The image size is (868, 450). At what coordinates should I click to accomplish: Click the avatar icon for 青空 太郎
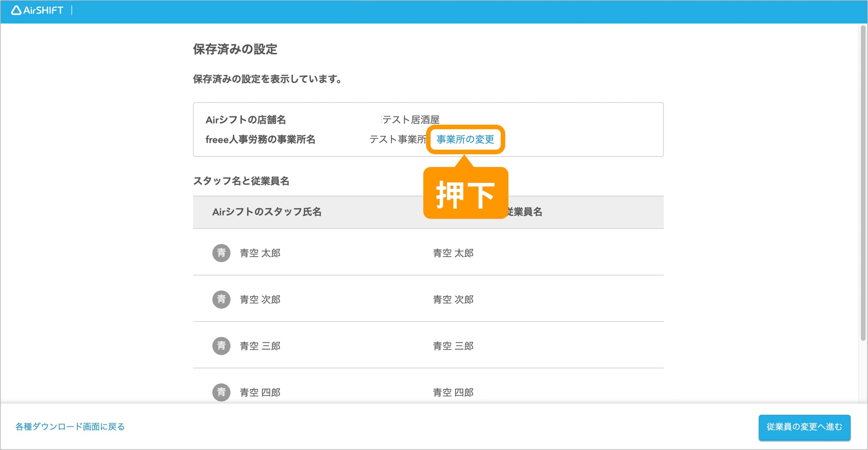(221, 253)
